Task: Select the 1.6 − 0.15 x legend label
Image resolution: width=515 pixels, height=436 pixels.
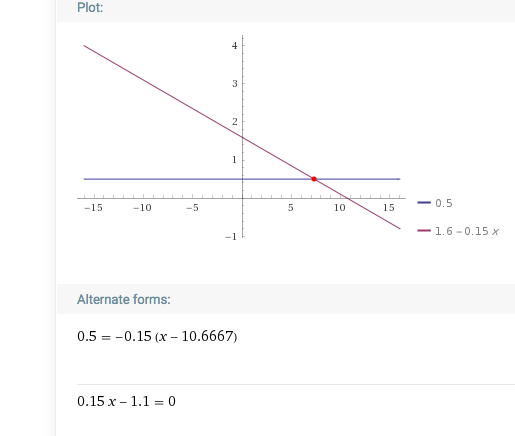Action: pyautogui.click(x=467, y=231)
